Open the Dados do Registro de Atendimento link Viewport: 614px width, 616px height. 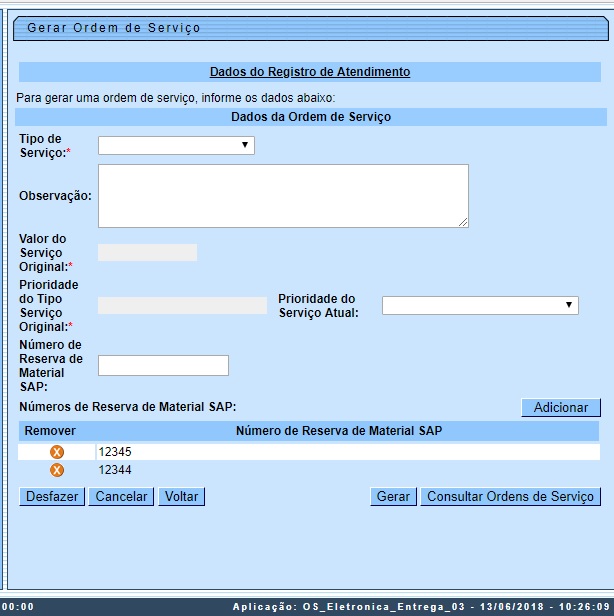[309, 72]
